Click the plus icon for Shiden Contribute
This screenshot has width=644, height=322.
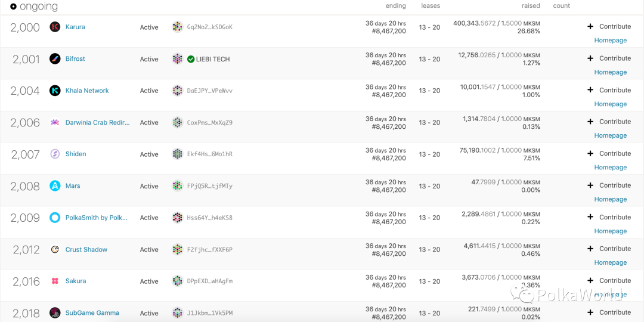(590, 153)
